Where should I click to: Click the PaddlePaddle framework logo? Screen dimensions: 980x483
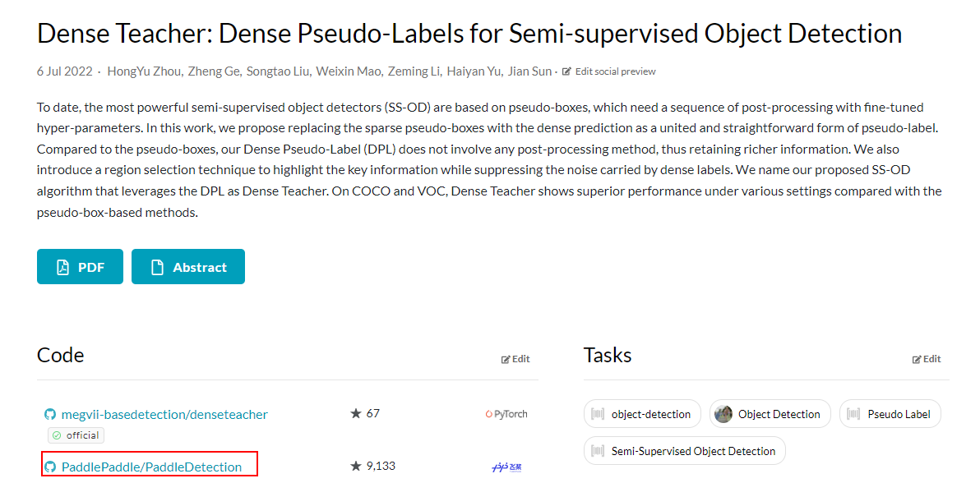pyautogui.click(x=506, y=467)
